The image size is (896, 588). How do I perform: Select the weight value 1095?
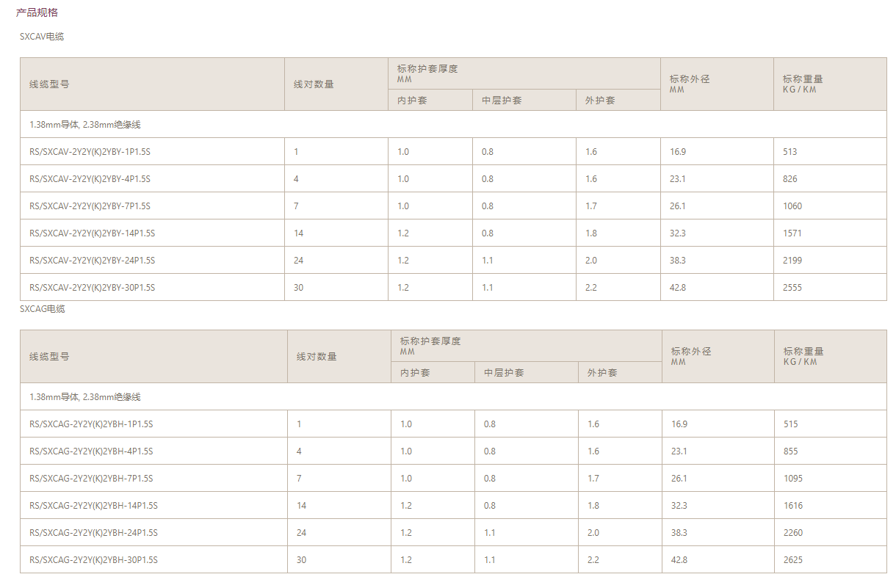tap(793, 479)
